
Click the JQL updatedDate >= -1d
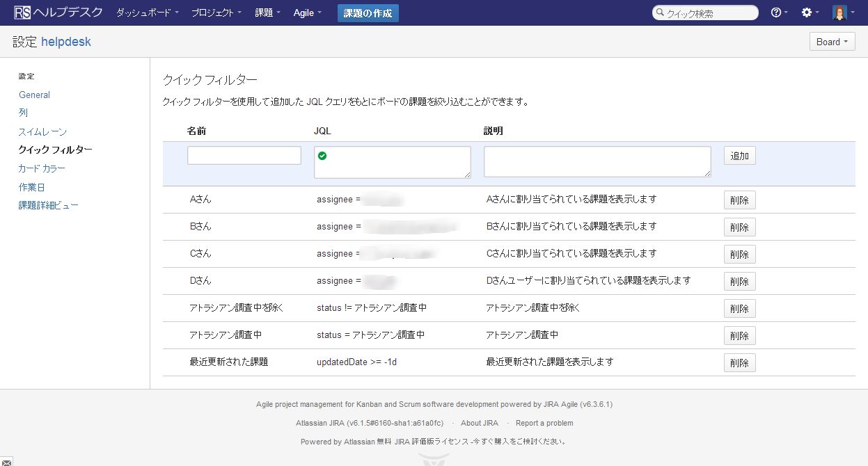[x=356, y=362]
